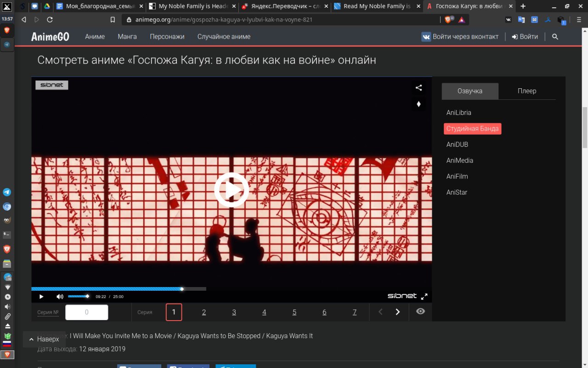Open the pinned Google Drive tab
This screenshot has height=368, width=588.
point(47,6)
